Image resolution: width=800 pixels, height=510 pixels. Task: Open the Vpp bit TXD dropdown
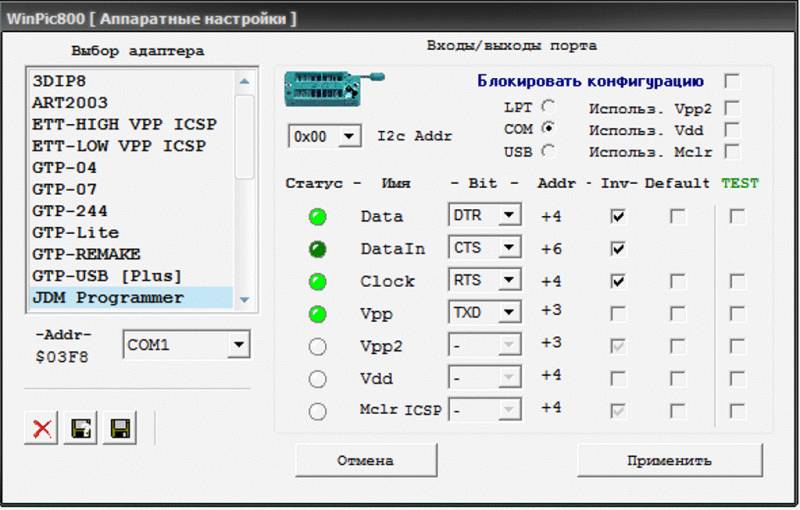click(509, 312)
